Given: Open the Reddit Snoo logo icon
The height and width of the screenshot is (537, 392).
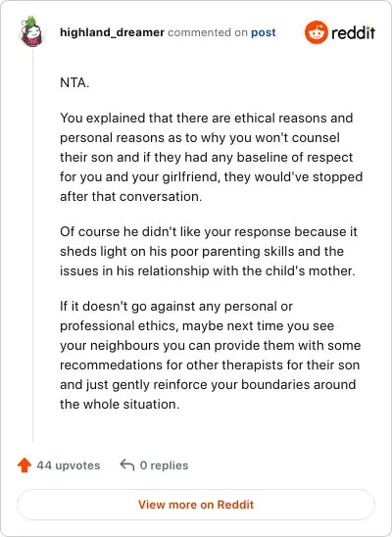Looking at the screenshot, I should [x=316, y=32].
